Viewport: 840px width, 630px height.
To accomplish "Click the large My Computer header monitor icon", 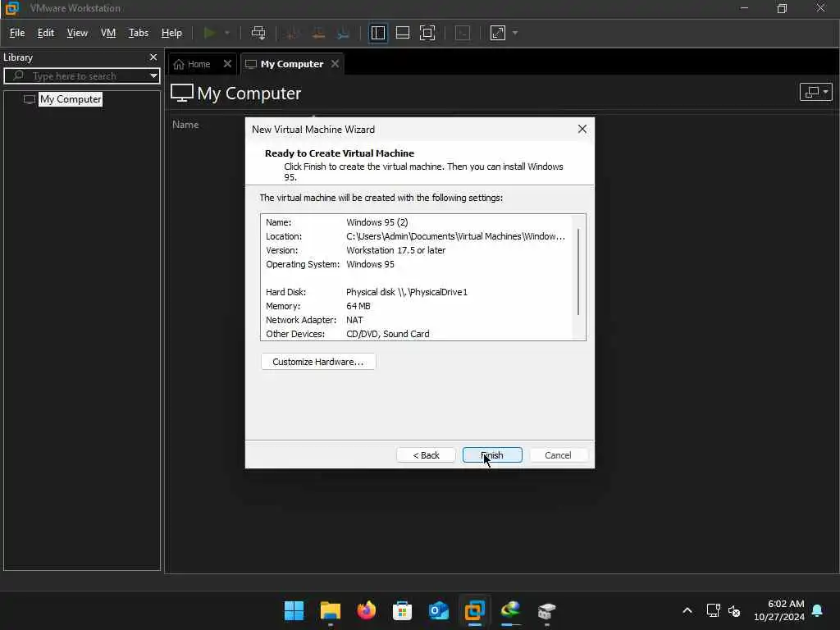I will [x=182, y=94].
